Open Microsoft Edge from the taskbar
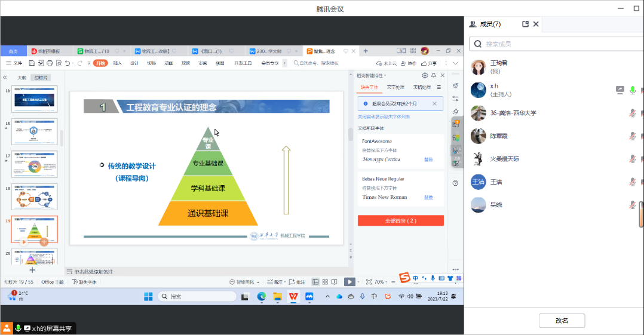Image resolution: width=644 pixels, height=335 pixels. pyautogui.click(x=261, y=296)
